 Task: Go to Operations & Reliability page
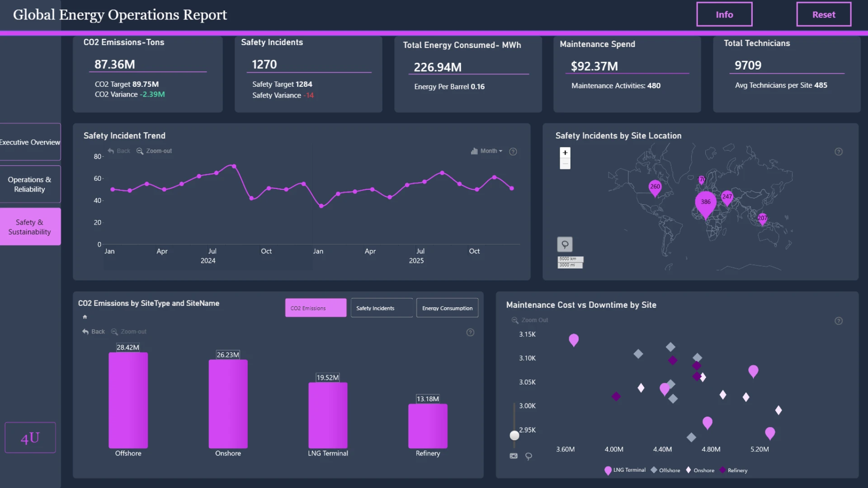point(30,184)
